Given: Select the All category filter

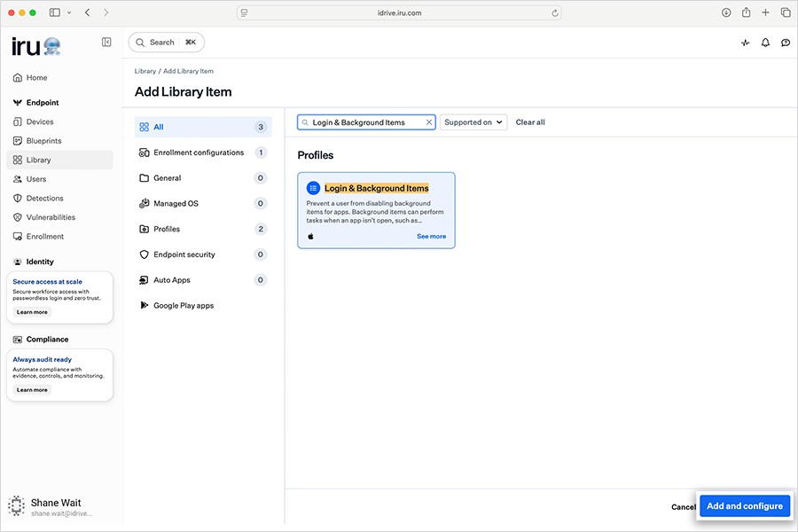Looking at the screenshot, I should (x=203, y=127).
